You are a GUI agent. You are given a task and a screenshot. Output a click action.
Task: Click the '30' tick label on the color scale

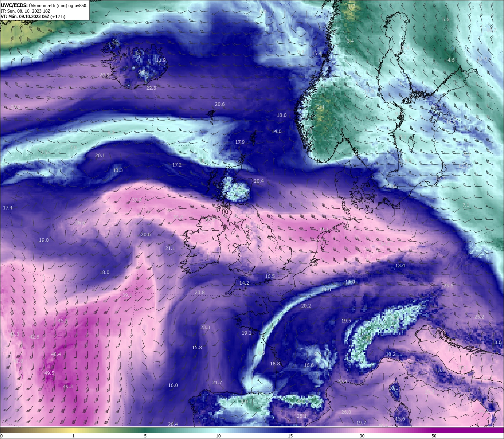(x=362, y=436)
